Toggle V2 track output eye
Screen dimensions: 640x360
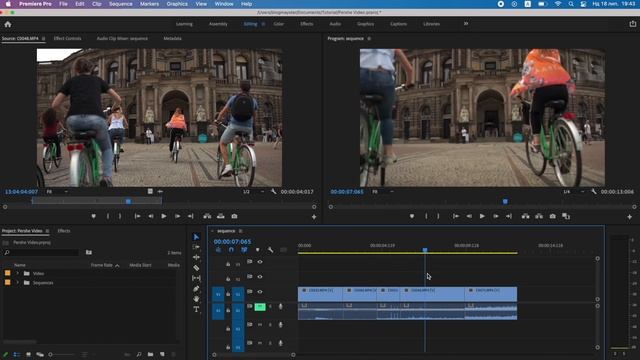260,277
